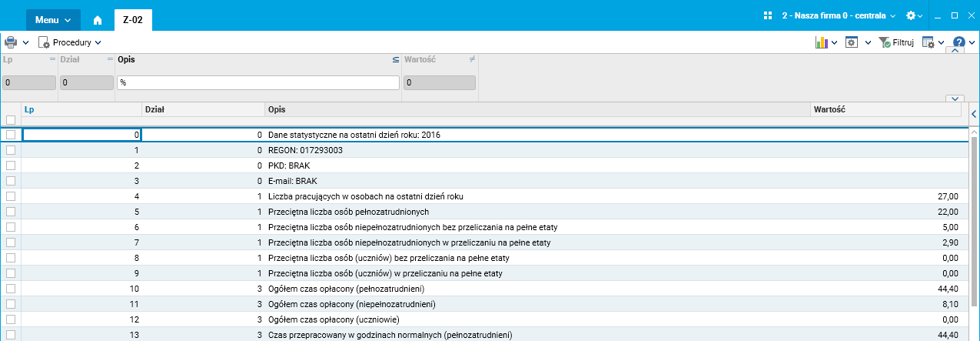Image resolution: width=980 pixels, height=341 pixels.
Task: Collapse the filter panel with up chevron
Action: 954,51
